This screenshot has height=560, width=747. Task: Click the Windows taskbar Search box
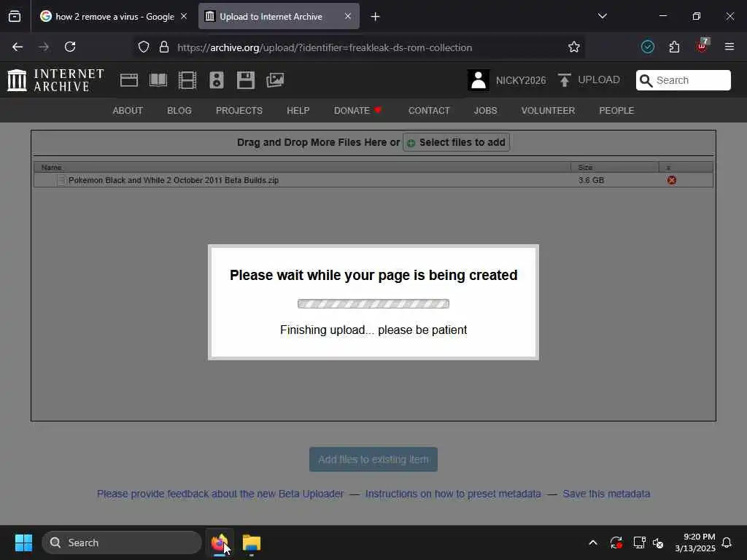[122, 542]
